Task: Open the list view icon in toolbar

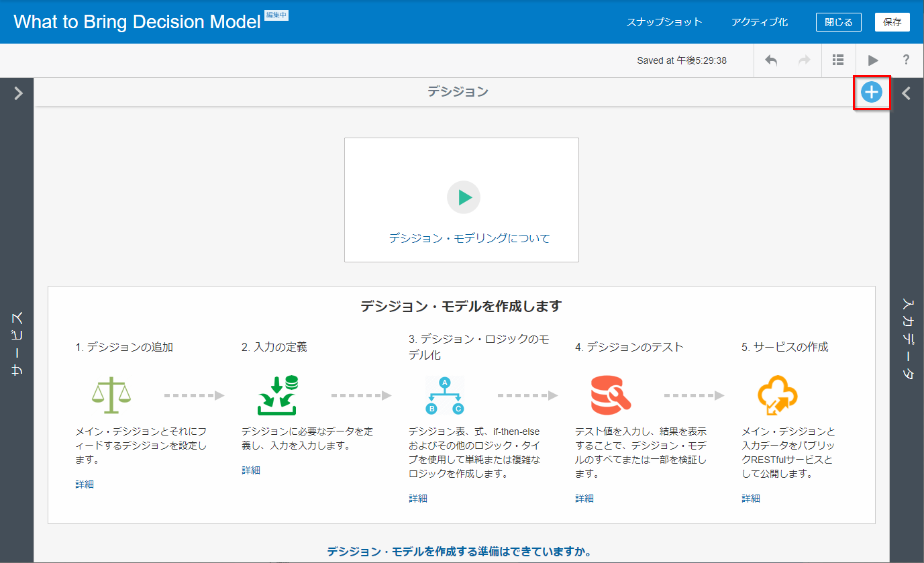Action: (838, 60)
